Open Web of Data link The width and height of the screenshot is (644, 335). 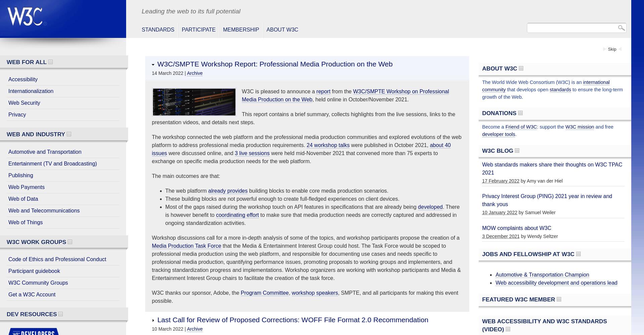coord(23,199)
